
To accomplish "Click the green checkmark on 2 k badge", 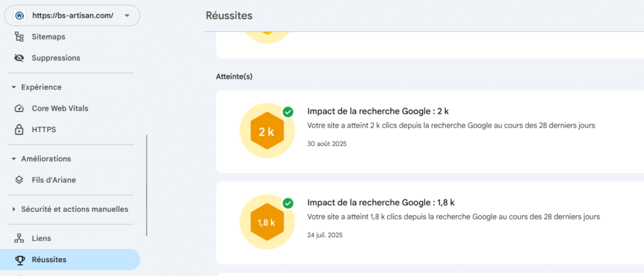I will (287, 112).
